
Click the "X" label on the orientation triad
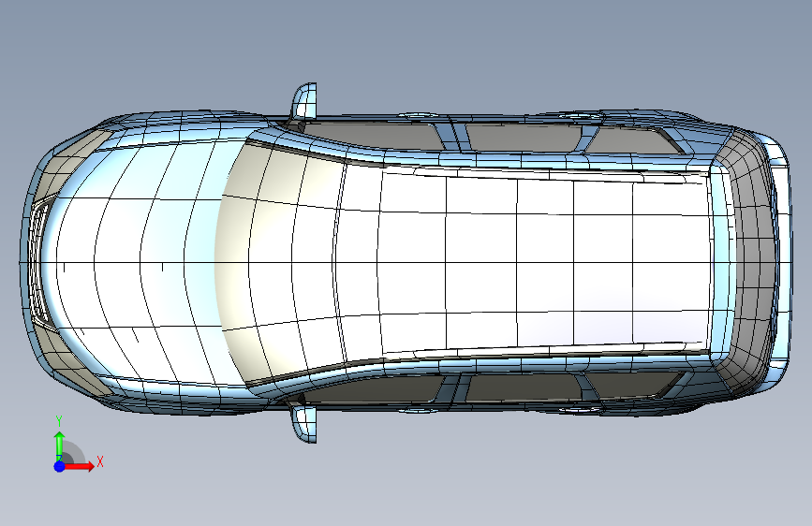click(100, 461)
